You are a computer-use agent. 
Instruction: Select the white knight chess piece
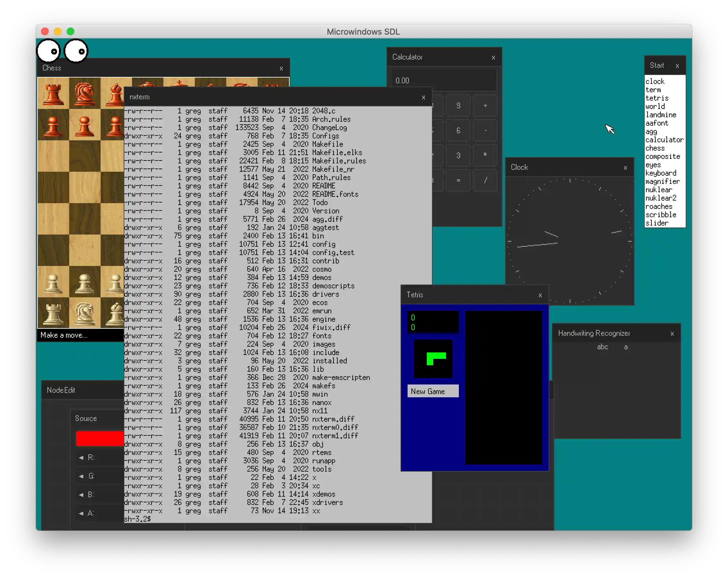[x=84, y=313]
